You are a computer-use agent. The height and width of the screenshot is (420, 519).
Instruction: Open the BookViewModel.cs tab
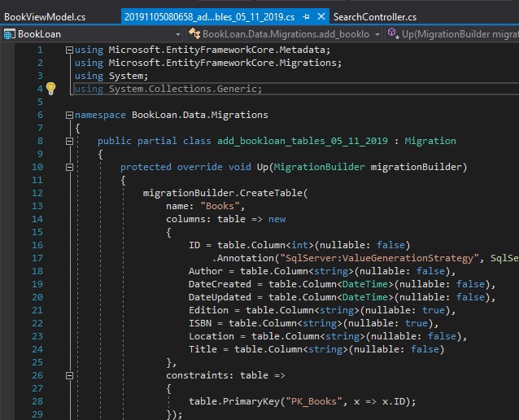[45, 17]
